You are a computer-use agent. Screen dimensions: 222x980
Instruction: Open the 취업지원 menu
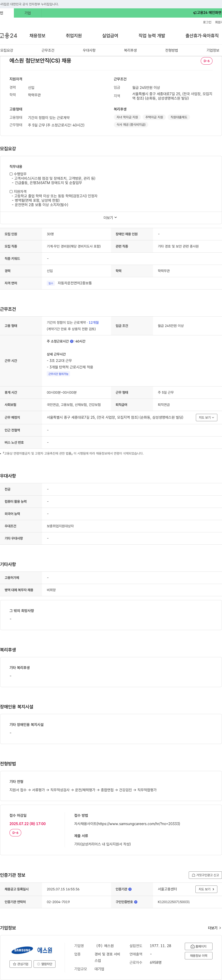pyautogui.click(x=74, y=36)
